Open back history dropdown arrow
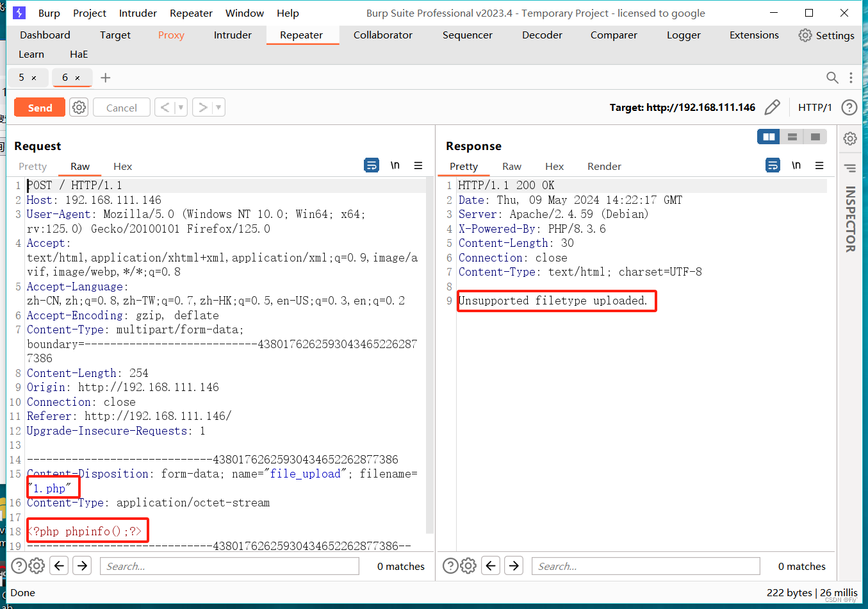The height and width of the screenshot is (609, 868). pyautogui.click(x=181, y=107)
